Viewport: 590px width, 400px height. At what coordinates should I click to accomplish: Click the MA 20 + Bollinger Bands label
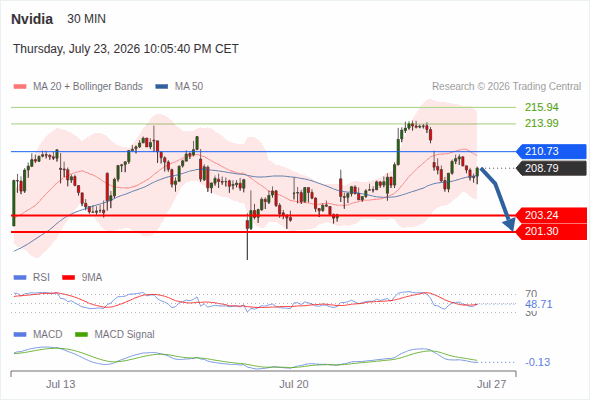coord(88,87)
